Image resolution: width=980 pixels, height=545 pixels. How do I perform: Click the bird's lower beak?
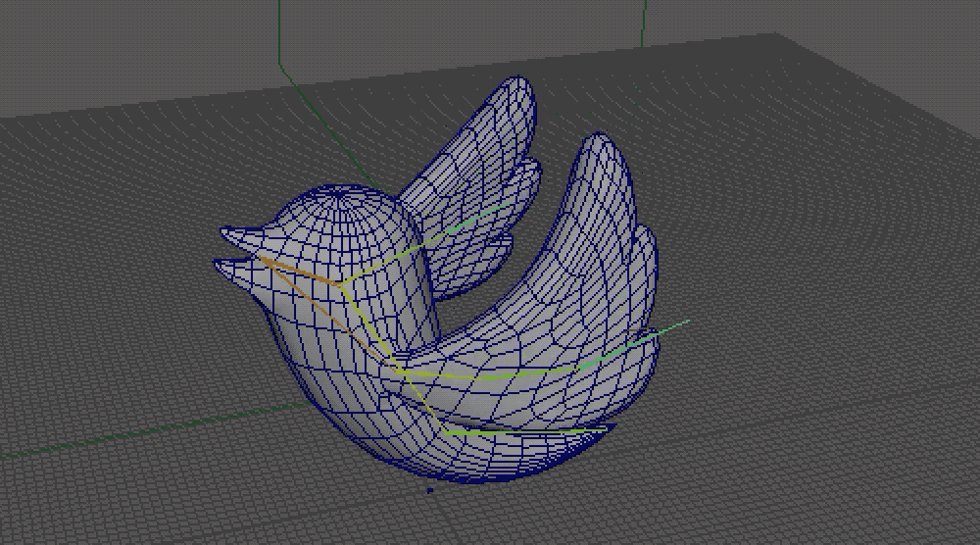[237, 272]
